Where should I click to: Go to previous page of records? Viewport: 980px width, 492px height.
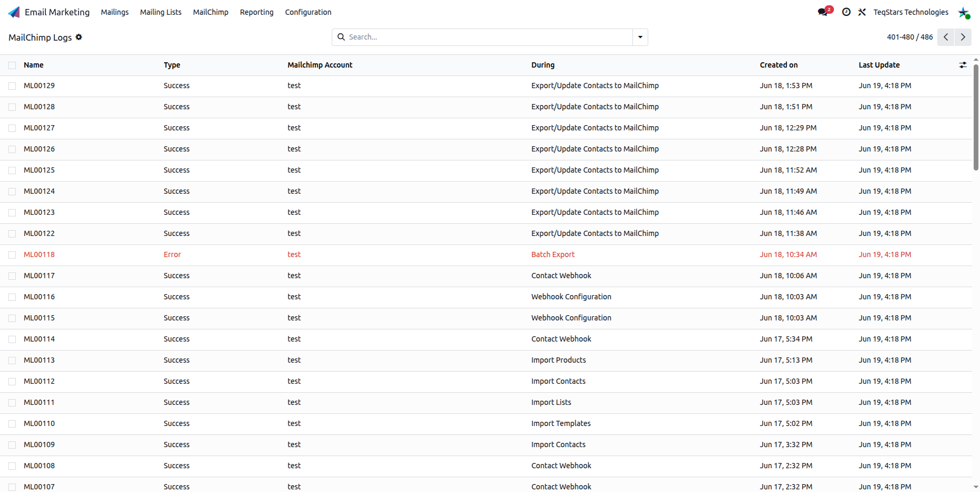[946, 37]
